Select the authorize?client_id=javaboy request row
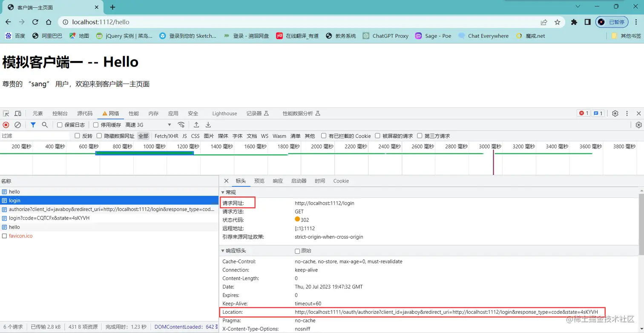644x333 pixels. coord(109,209)
